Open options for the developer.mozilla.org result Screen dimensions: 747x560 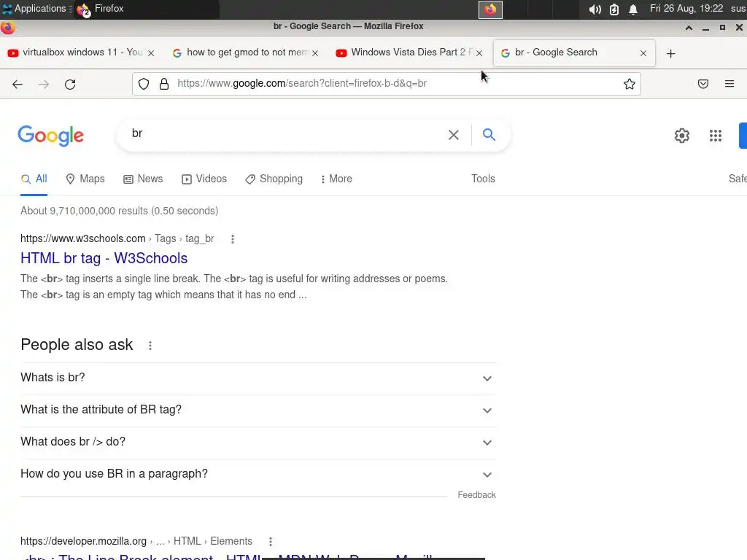(x=270, y=542)
